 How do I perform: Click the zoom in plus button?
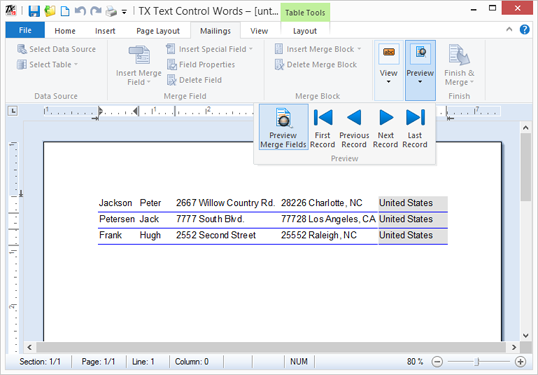[x=521, y=362]
